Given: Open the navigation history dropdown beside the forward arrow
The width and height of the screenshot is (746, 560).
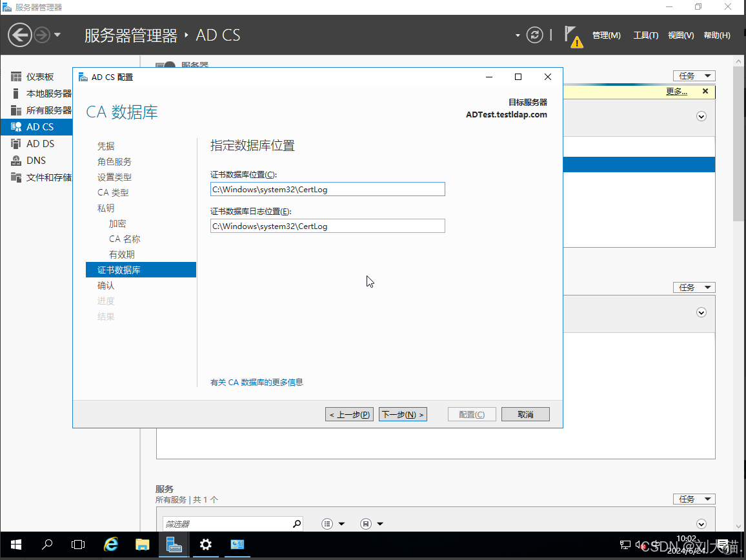Looking at the screenshot, I should tap(57, 35).
